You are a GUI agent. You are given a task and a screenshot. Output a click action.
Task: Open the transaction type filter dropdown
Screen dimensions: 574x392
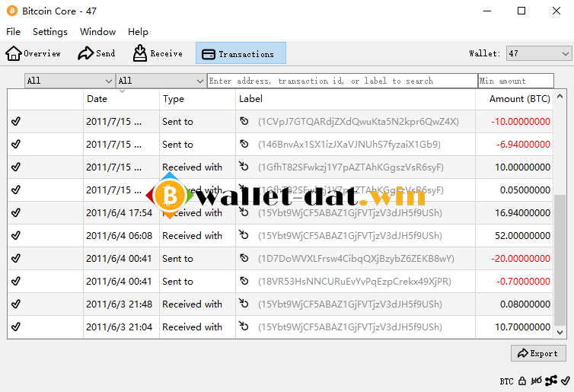point(161,81)
